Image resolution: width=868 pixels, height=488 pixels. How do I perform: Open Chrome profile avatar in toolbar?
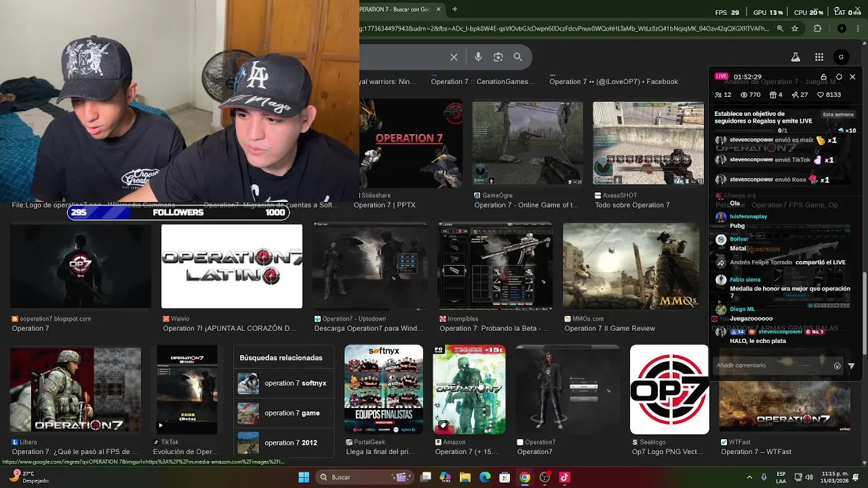(x=842, y=28)
